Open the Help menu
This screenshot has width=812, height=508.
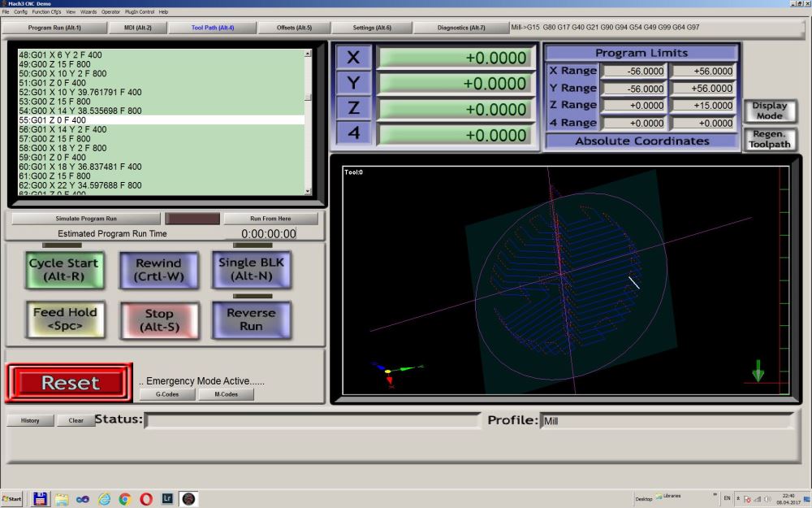click(163, 11)
